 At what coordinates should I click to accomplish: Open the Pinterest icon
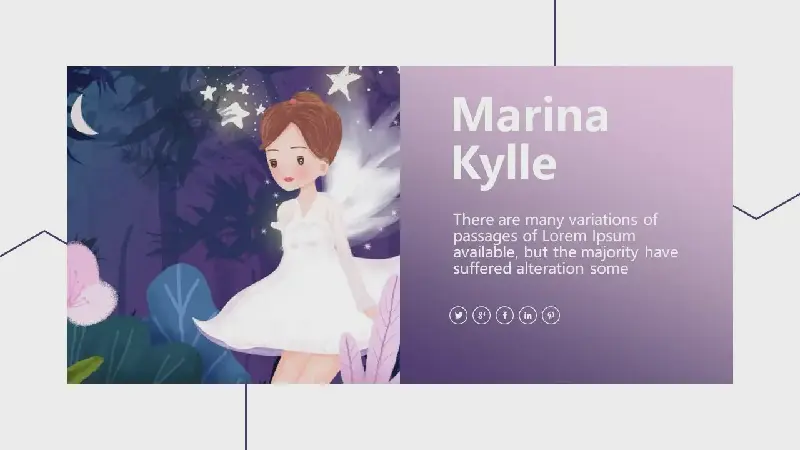[x=551, y=315]
